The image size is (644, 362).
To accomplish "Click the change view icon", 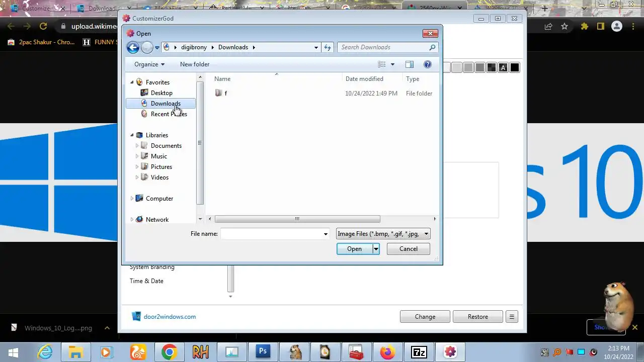I will tap(382, 64).
